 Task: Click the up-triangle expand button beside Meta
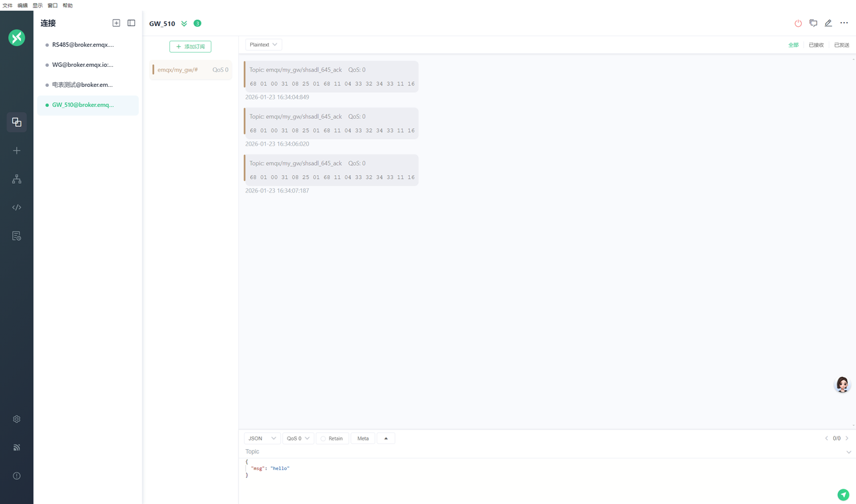pyautogui.click(x=386, y=438)
